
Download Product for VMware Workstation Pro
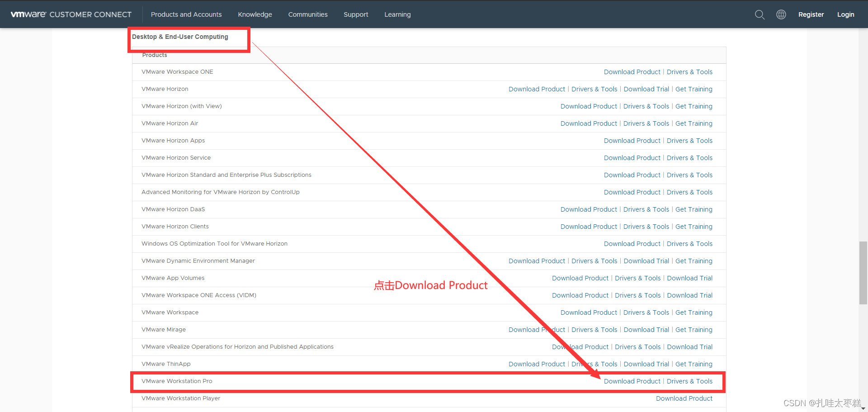pos(632,381)
